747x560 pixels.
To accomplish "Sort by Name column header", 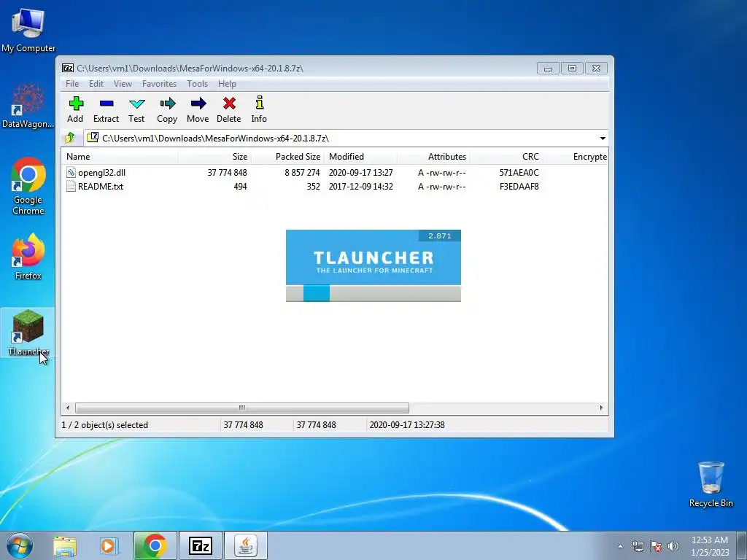I will pyautogui.click(x=120, y=157).
